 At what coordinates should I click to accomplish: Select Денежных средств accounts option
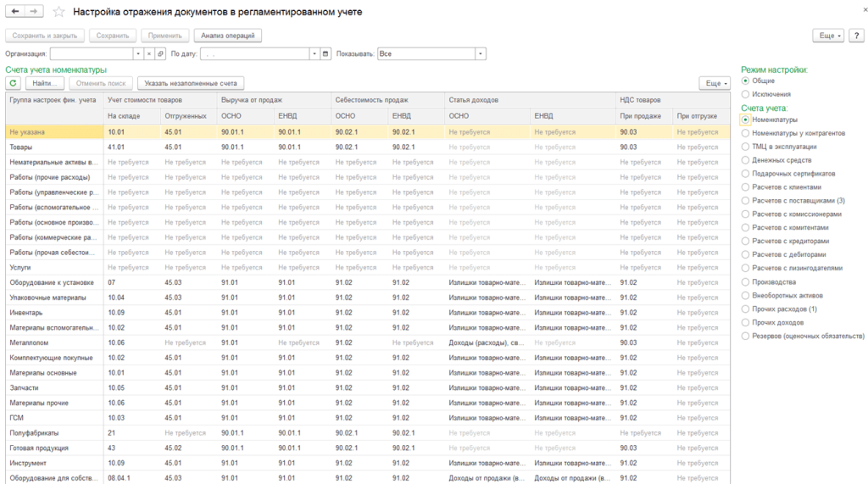745,160
